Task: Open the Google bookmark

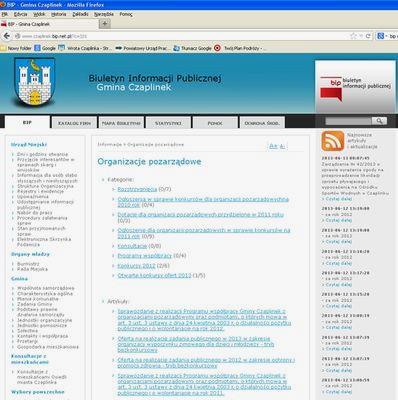Action: [x=45, y=48]
